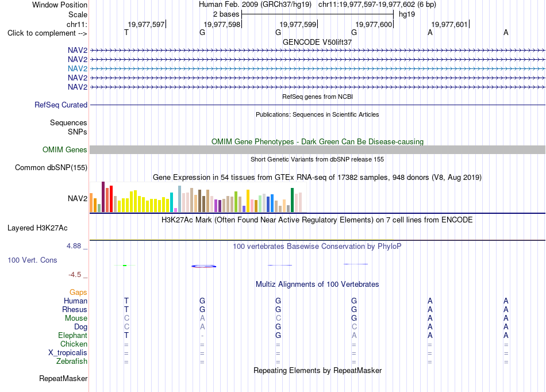Click the NAV2 label beside the GTEx bar chart
Viewport: 546px width, 392px height.
coord(78,198)
